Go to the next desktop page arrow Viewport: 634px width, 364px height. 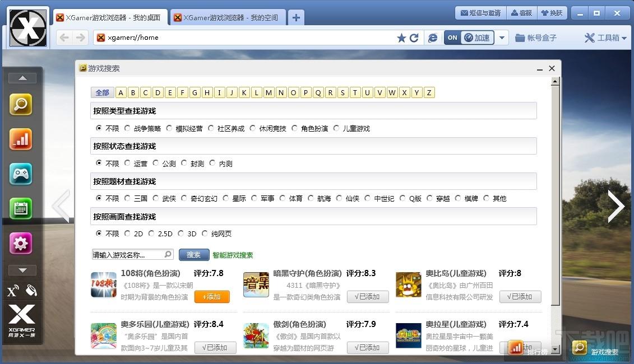[x=616, y=207]
